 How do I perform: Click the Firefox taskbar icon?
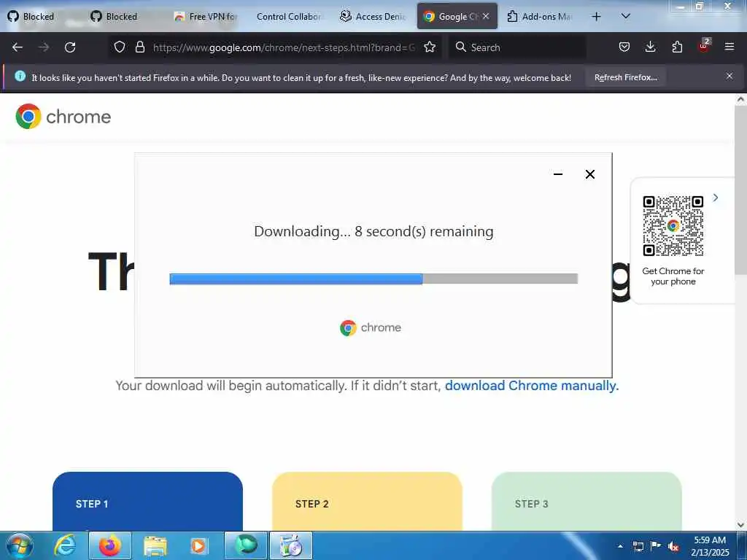[109, 545]
